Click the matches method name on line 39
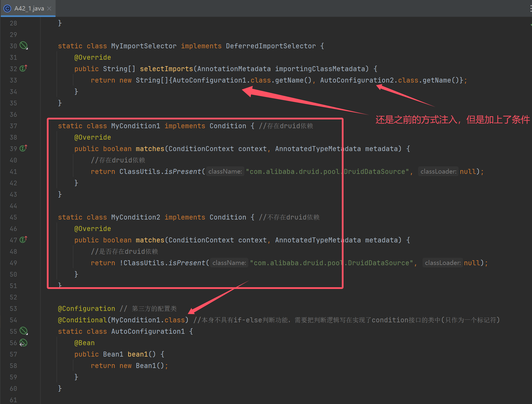This screenshot has height=404, width=532. (x=150, y=149)
